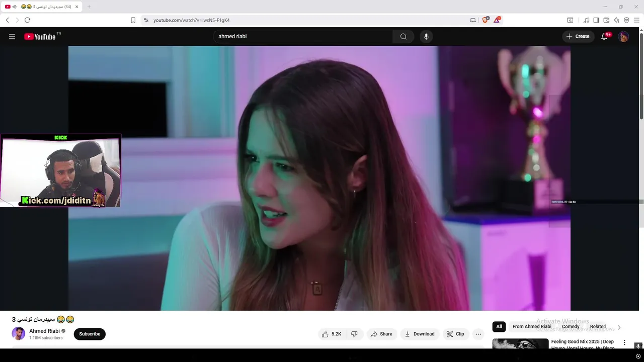Open picture-in-picture icon in address bar

coord(473,20)
